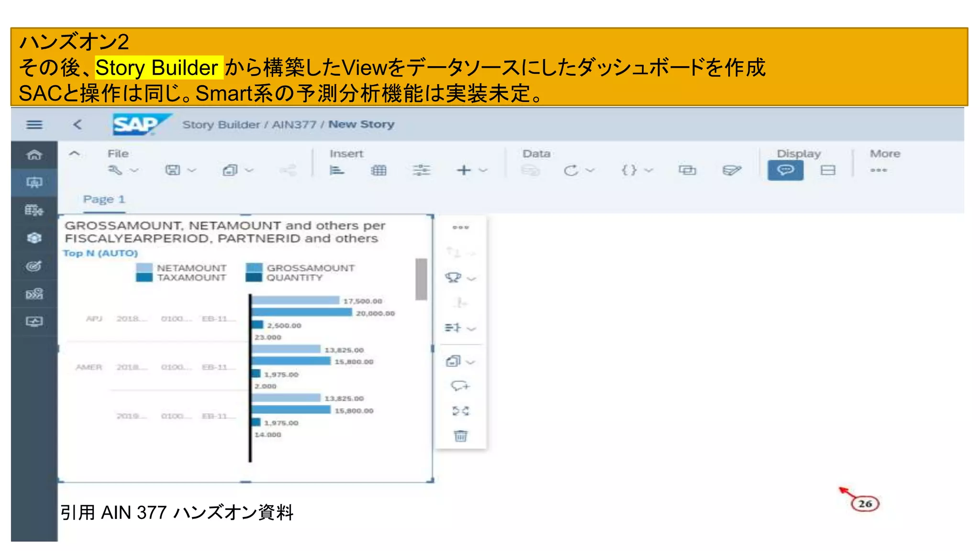Open the connections sidebar icon
Image resolution: width=980 pixels, height=551 pixels.
click(x=34, y=294)
